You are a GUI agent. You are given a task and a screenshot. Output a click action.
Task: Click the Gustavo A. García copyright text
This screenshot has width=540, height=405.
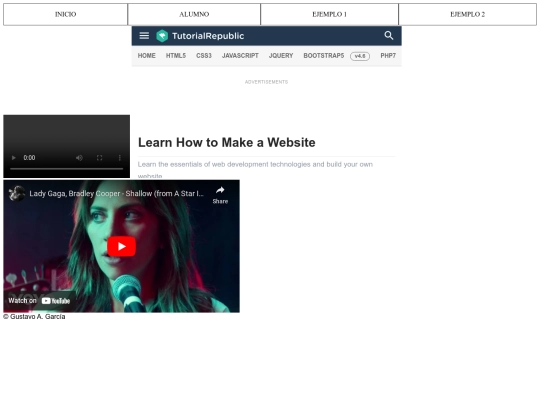pos(34,316)
